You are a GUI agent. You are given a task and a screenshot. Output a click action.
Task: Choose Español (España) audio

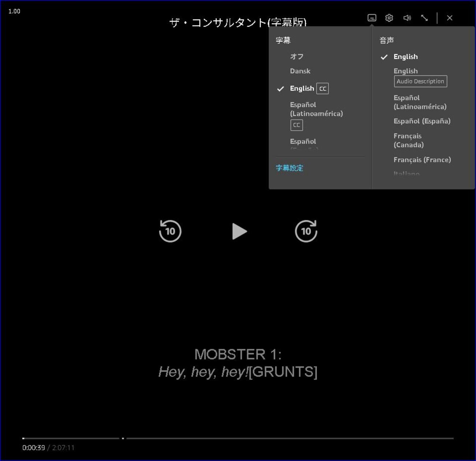coord(422,121)
